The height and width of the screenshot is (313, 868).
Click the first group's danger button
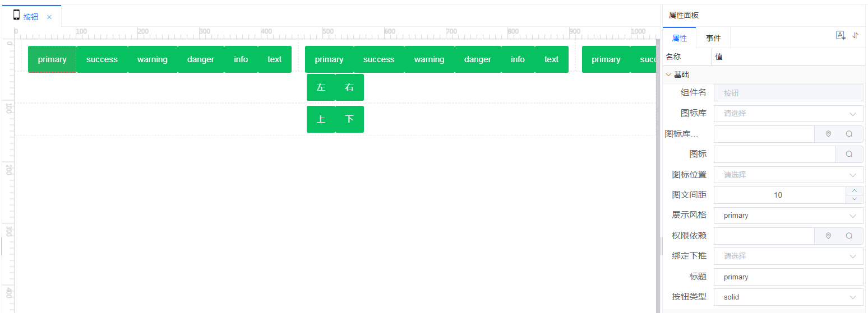tap(201, 59)
